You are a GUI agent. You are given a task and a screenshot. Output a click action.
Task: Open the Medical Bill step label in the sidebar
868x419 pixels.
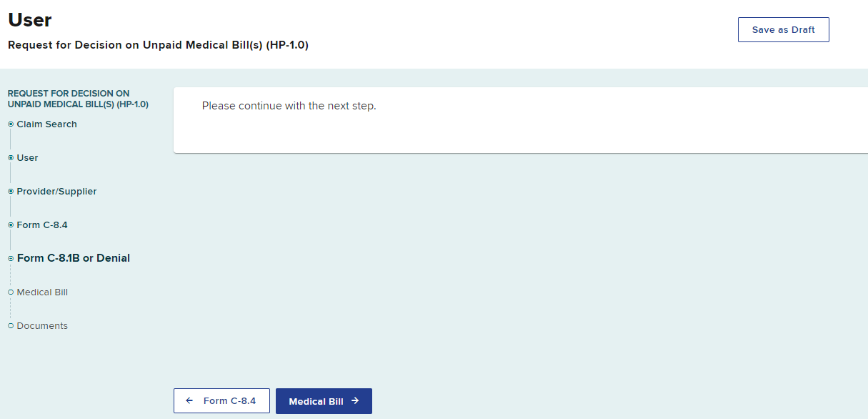point(43,292)
